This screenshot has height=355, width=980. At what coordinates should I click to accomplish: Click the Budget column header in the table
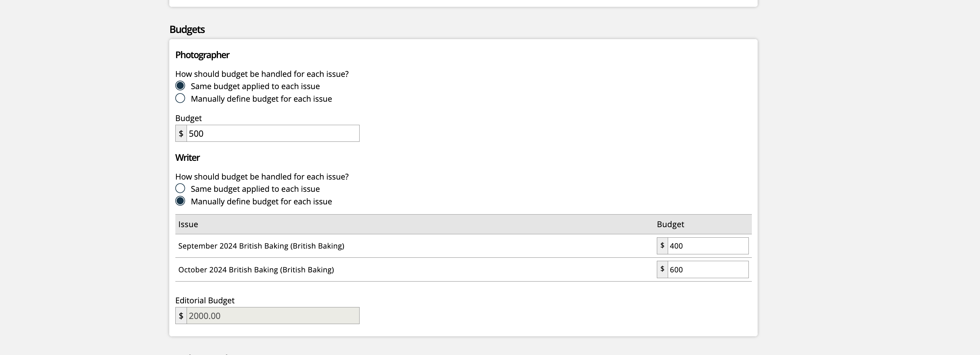[x=670, y=224]
